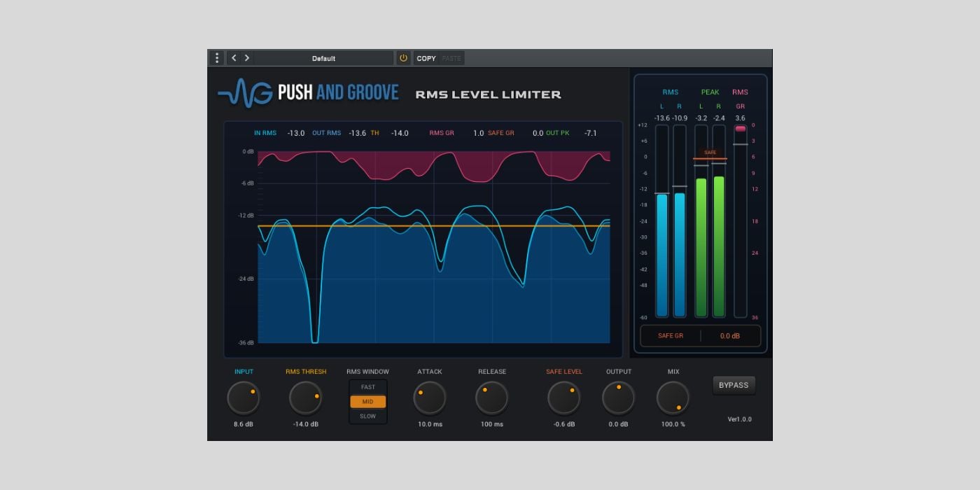The image size is (980, 490).
Task: Go to the previous preset arrow
Action: (x=234, y=58)
